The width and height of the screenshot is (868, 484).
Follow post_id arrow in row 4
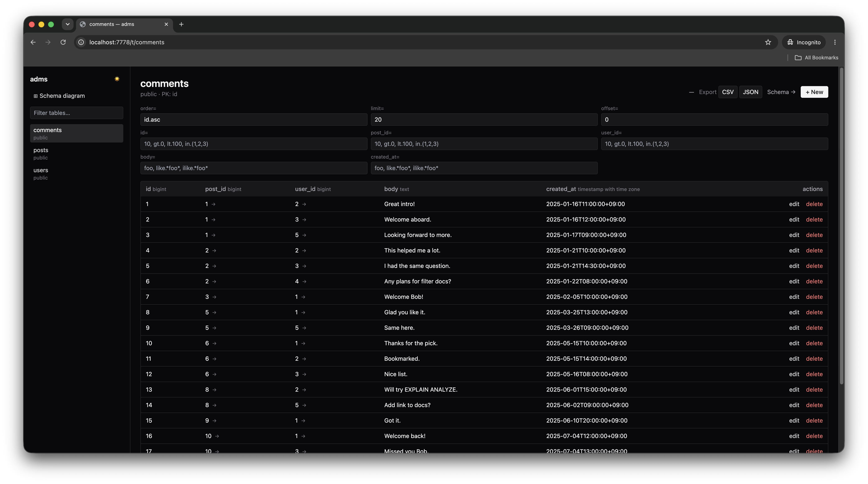(x=214, y=251)
